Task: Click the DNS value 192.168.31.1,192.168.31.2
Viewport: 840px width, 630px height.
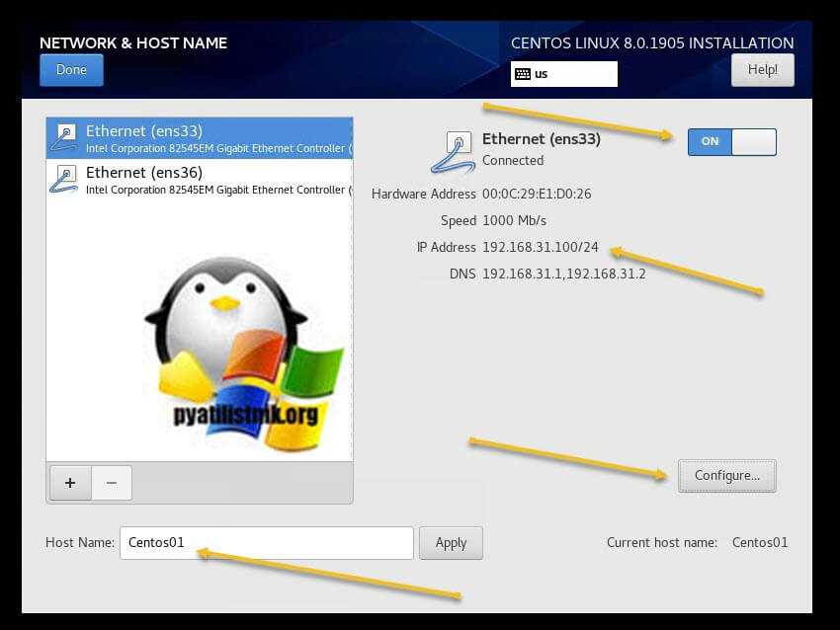Action: click(x=564, y=275)
